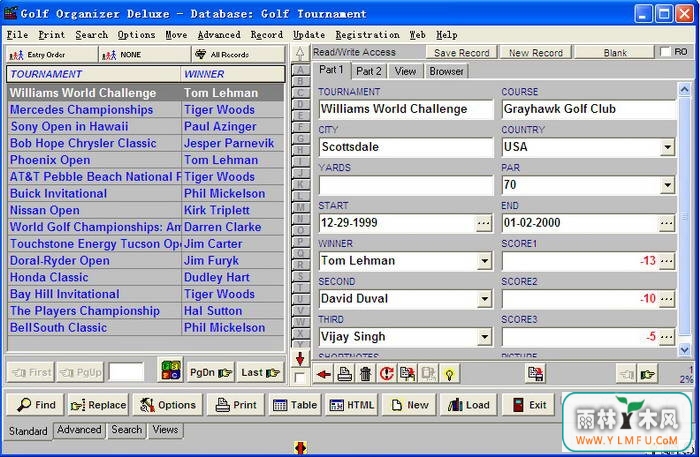The image size is (700, 457).
Task: Click the grayed hand previous-record icon
Action: 626,374
